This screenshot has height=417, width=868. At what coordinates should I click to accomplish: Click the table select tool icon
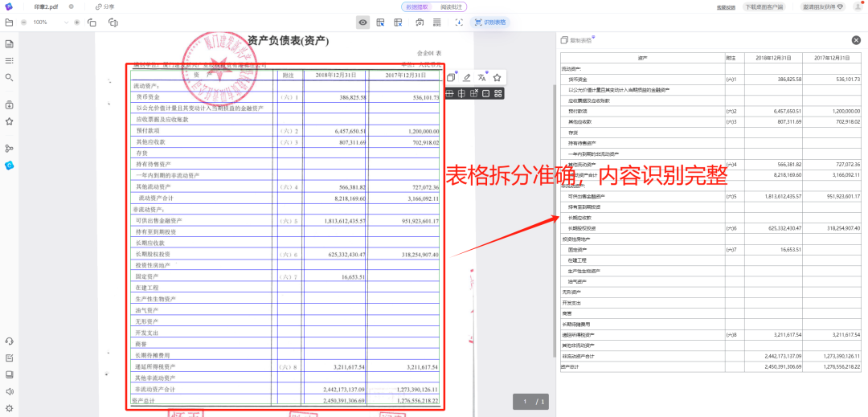pos(380,22)
